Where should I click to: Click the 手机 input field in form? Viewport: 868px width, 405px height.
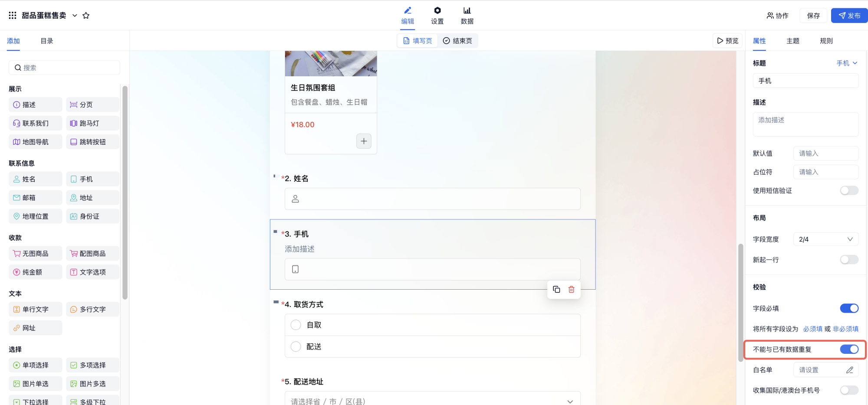coord(433,269)
